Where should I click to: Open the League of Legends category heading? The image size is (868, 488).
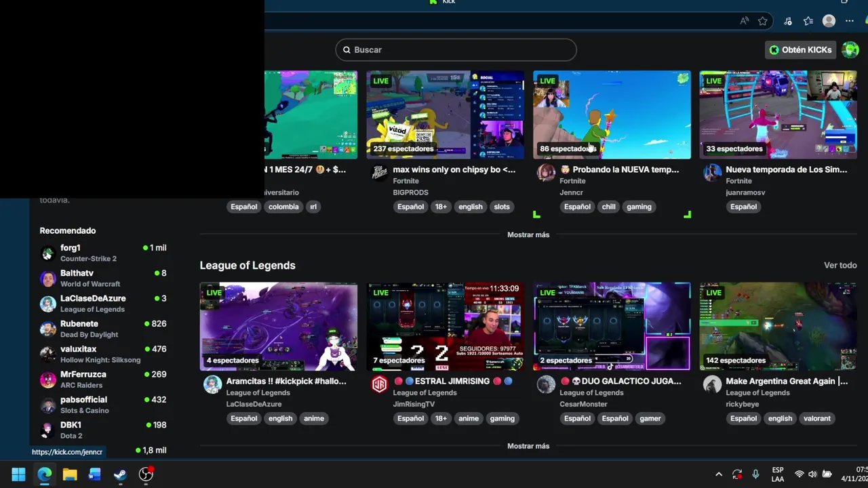(x=248, y=265)
